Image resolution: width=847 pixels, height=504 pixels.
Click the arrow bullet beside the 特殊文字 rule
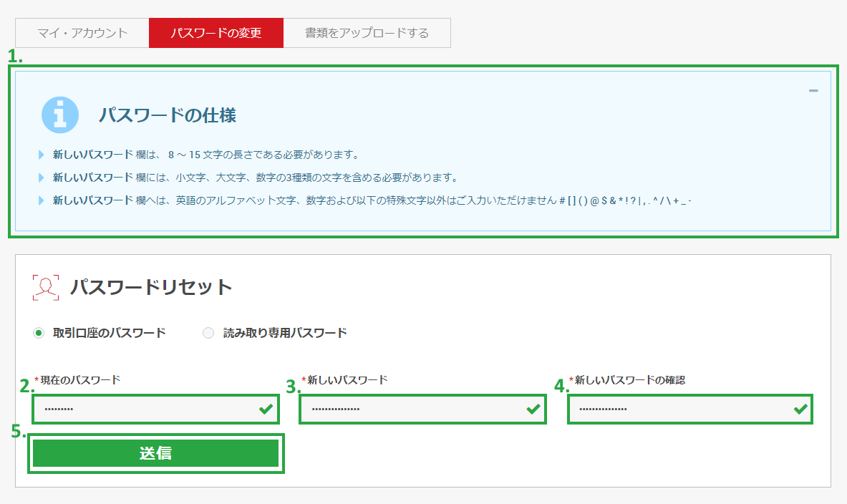[42, 200]
